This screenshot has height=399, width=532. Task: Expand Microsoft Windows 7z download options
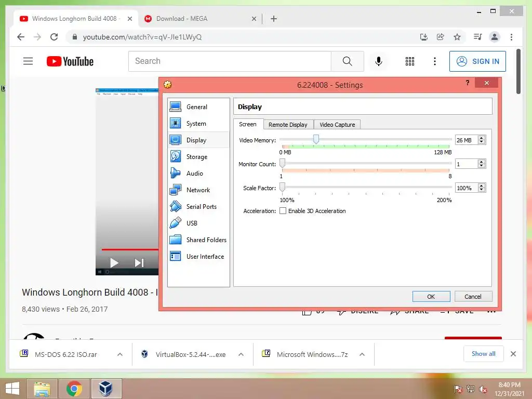(x=362, y=354)
